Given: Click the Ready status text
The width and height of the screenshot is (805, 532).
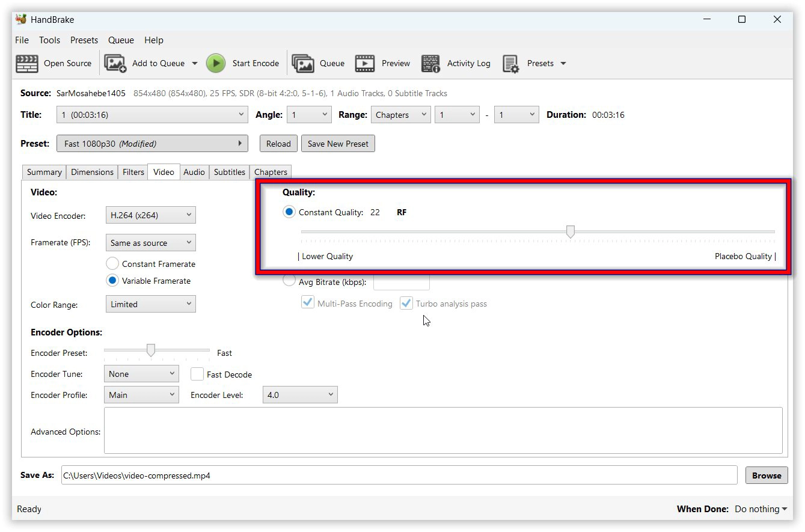Looking at the screenshot, I should 29,509.
